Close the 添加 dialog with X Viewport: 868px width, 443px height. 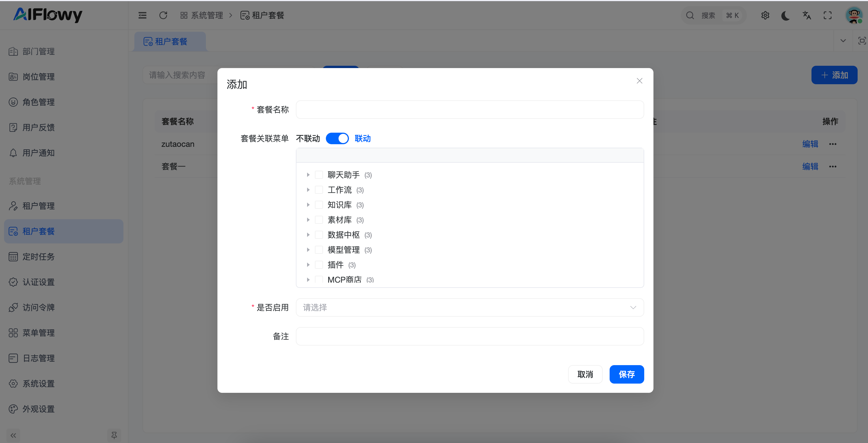(639, 81)
